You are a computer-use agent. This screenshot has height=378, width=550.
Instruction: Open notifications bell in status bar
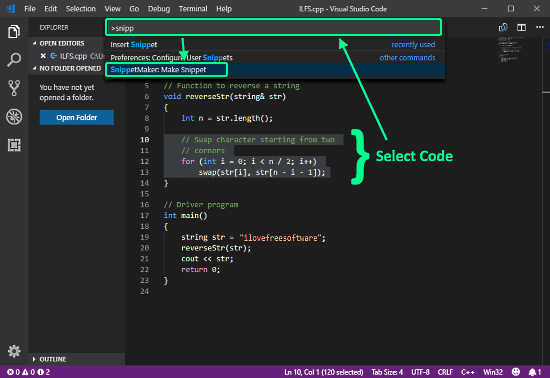click(535, 372)
